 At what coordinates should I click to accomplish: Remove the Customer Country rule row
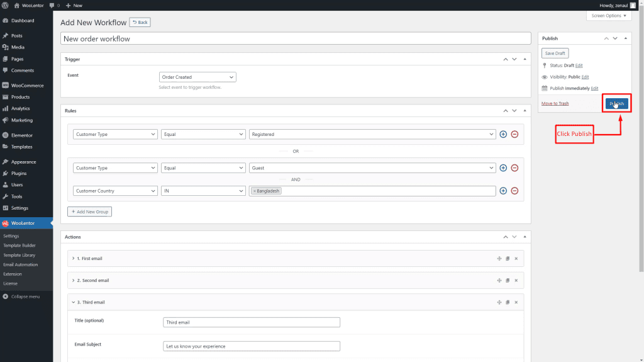(514, 191)
